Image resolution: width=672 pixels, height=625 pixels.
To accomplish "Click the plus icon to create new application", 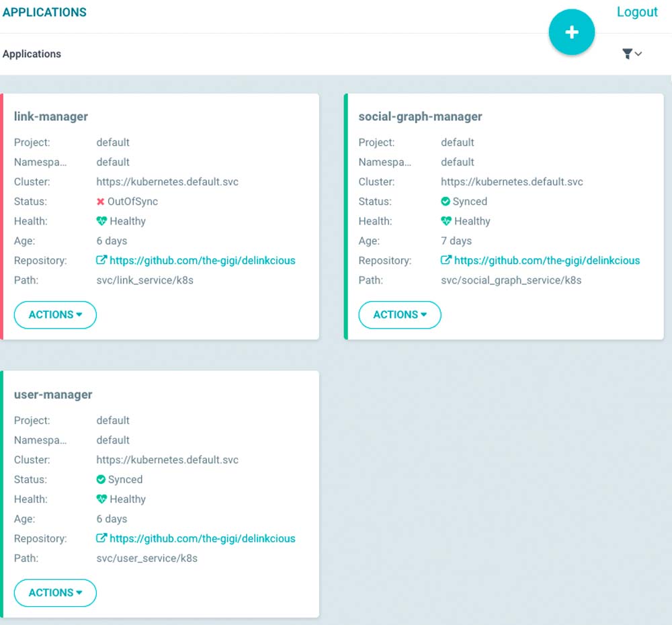I will (571, 32).
